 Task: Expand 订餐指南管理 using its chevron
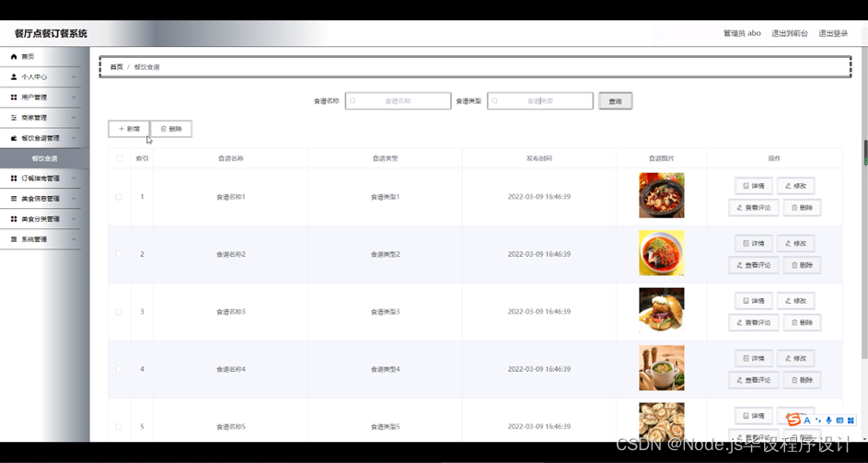(74, 179)
